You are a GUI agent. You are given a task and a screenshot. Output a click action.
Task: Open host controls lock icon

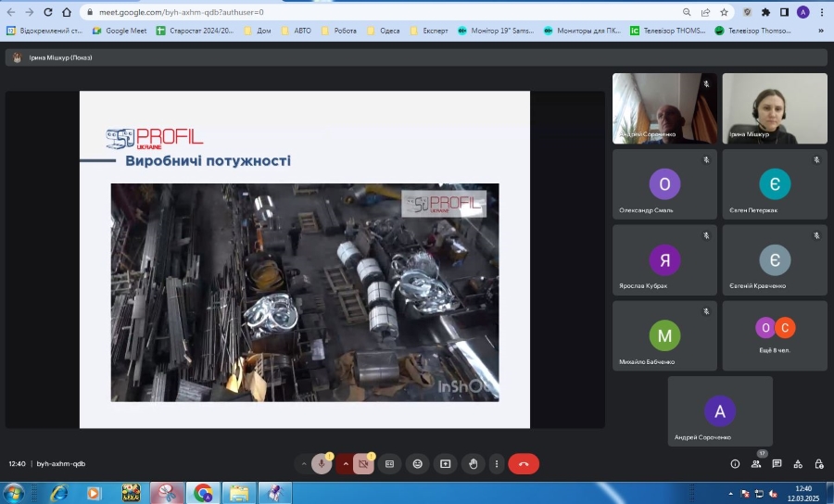coord(819,463)
